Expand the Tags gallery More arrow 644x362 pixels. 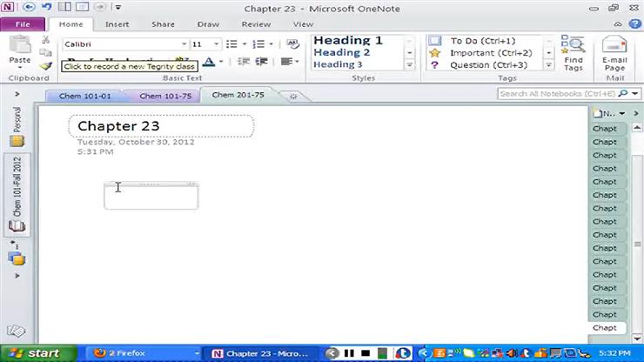(549, 65)
